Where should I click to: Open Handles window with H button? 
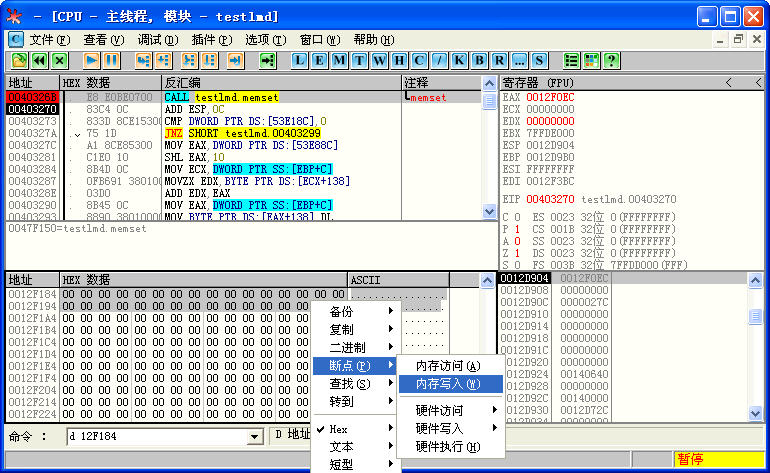pyautogui.click(x=400, y=60)
